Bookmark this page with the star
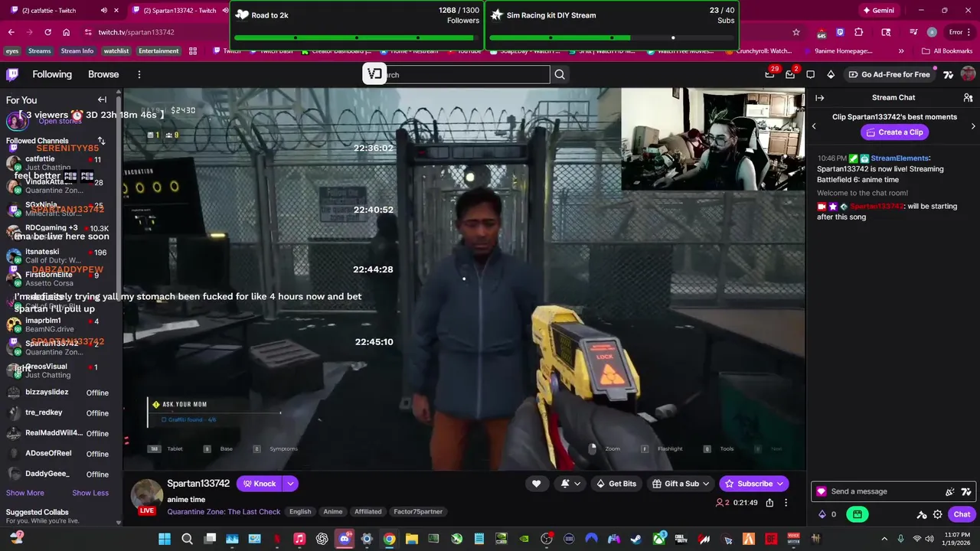This screenshot has width=980, height=551. tap(796, 32)
